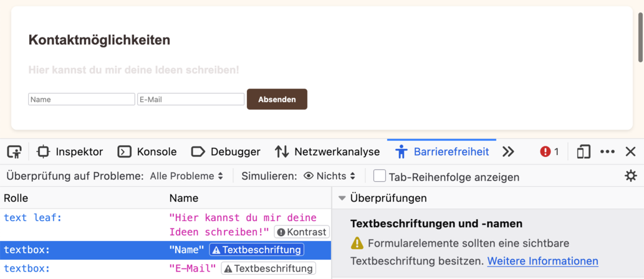Click the element picker icon
This screenshot has width=644, height=279.
(14, 151)
